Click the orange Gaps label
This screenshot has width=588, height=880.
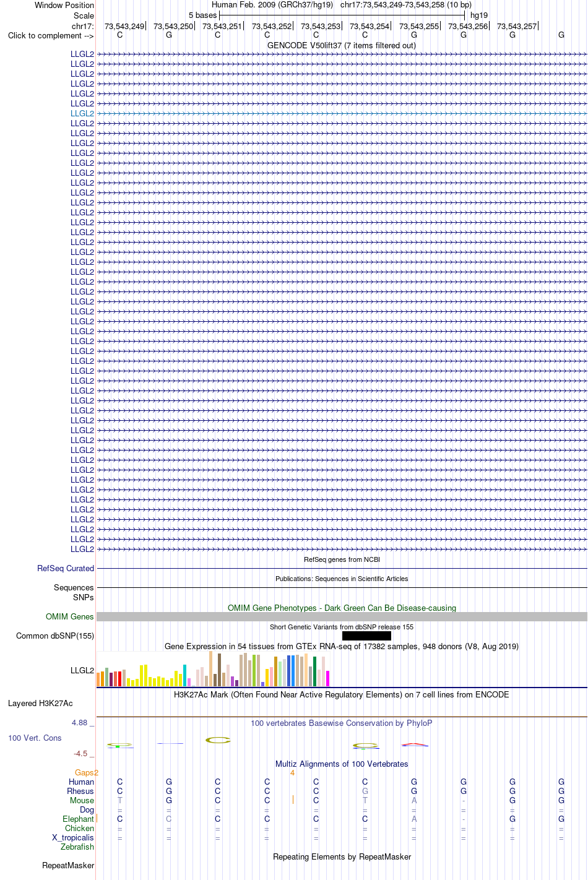pos(85,772)
